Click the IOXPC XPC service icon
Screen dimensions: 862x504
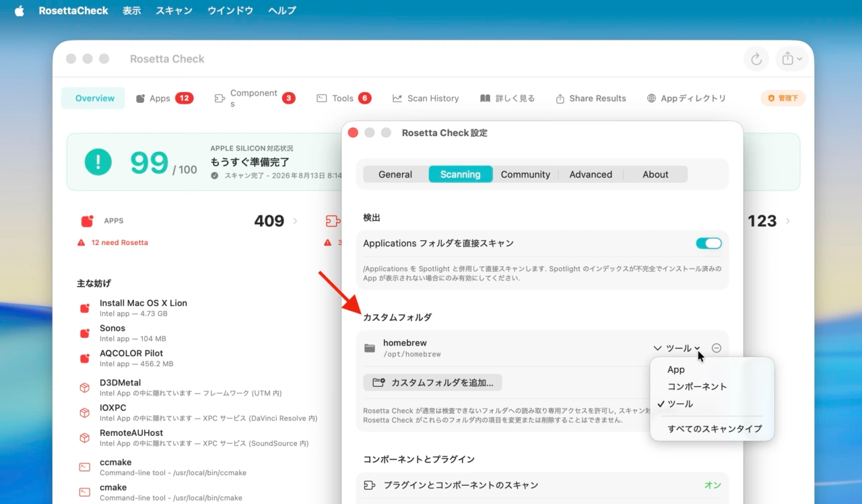tap(85, 412)
